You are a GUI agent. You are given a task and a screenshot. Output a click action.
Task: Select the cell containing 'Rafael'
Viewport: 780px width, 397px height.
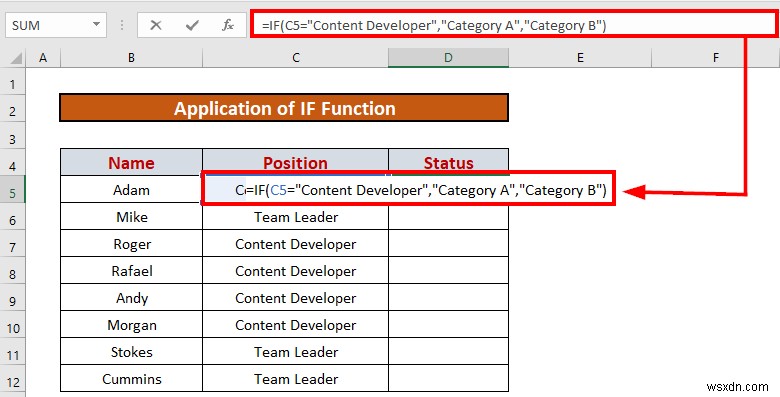(x=131, y=271)
